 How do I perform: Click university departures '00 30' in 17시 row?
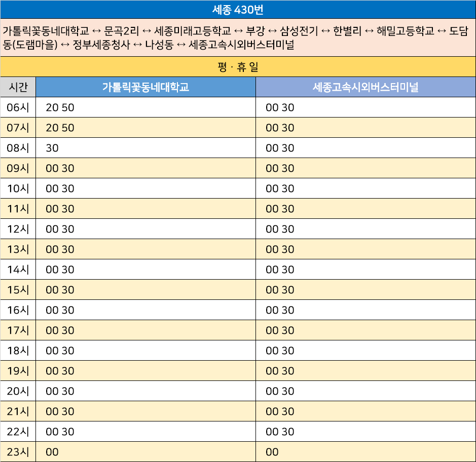[x=60, y=330]
